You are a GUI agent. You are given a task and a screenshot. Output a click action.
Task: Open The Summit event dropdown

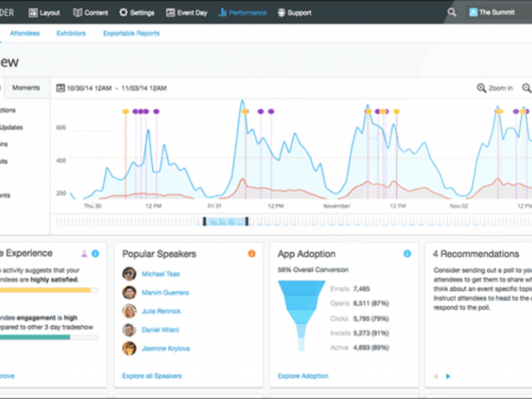click(x=496, y=12)
